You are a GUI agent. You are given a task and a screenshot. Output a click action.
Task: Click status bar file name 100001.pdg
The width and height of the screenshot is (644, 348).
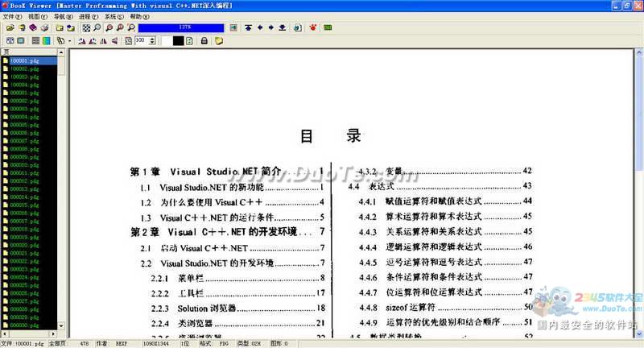[x=23, y=343]
